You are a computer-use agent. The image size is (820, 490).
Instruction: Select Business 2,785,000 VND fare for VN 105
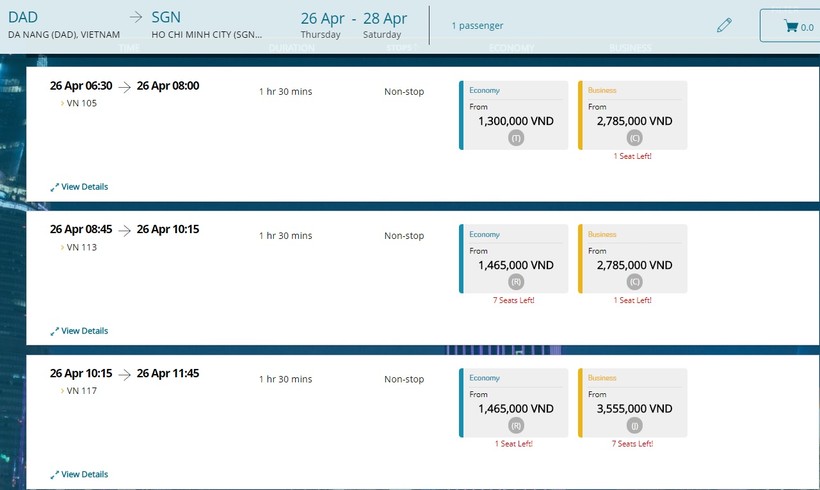coord(633,115)
